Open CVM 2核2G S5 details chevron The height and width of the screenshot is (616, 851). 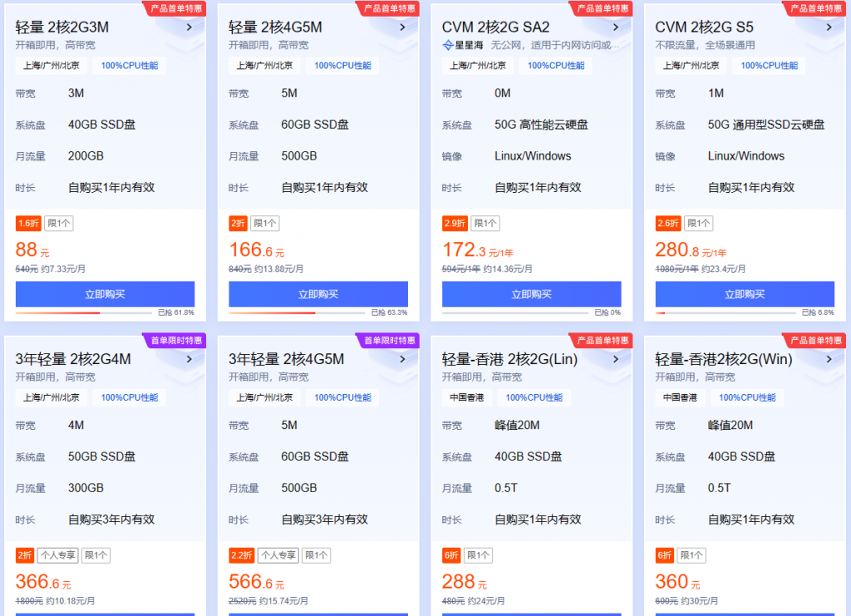point(829,27)
